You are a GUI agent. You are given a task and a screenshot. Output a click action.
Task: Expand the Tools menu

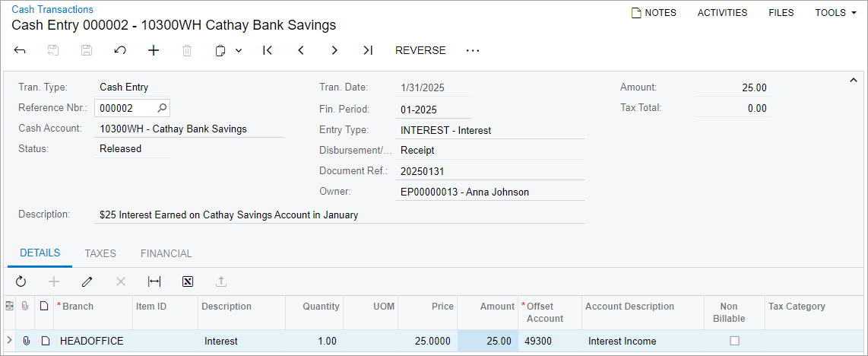point(835,13)
